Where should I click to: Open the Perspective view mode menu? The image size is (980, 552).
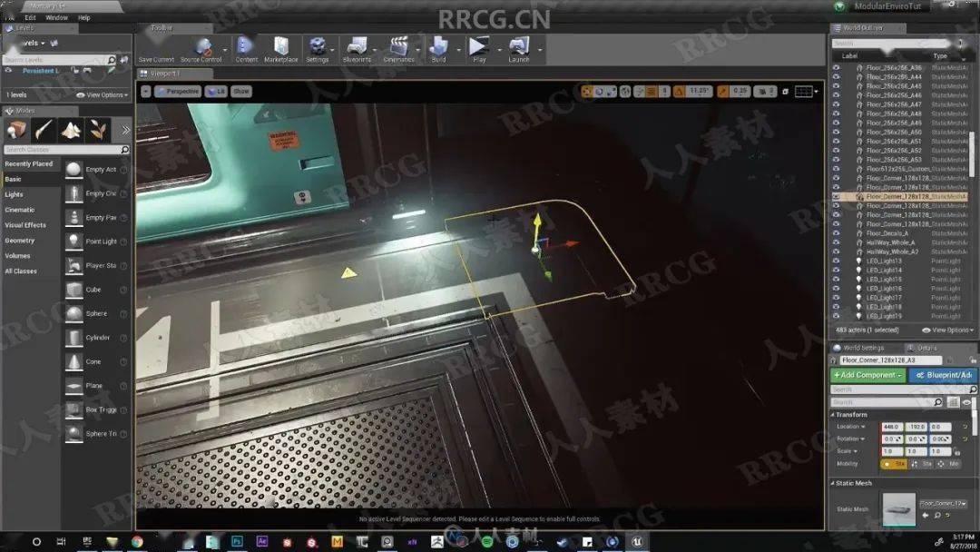[x=178, y=92]
